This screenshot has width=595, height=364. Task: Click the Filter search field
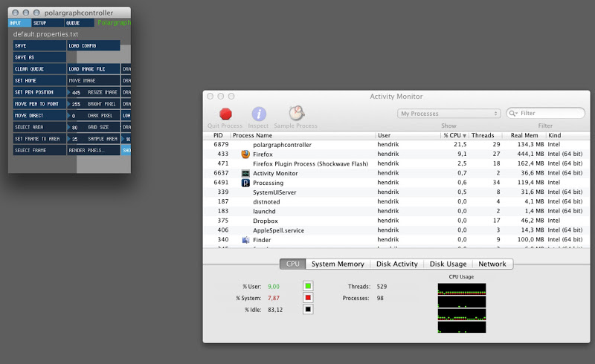[x=545, y=113]
